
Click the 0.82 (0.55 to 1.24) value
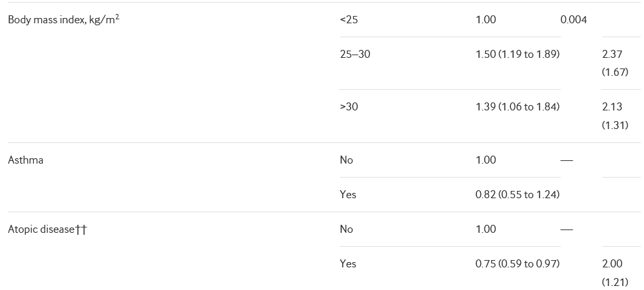click(x=517, y=195)
